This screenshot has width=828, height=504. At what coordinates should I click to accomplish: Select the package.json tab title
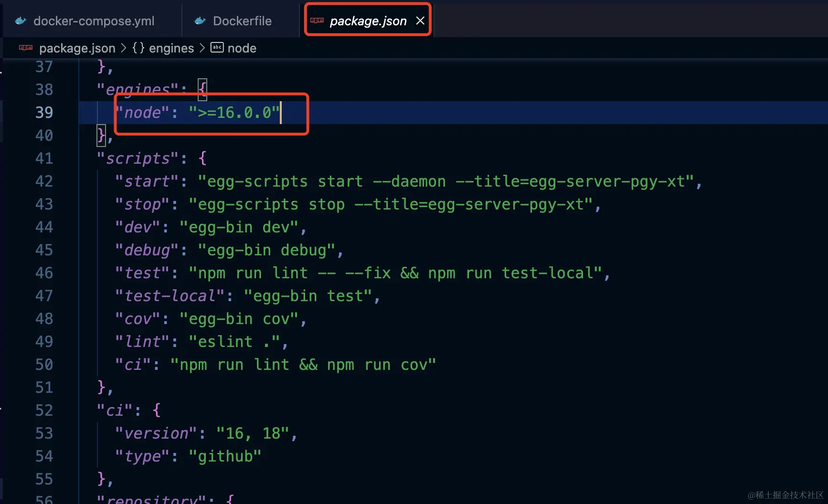(x=368, y=21)
